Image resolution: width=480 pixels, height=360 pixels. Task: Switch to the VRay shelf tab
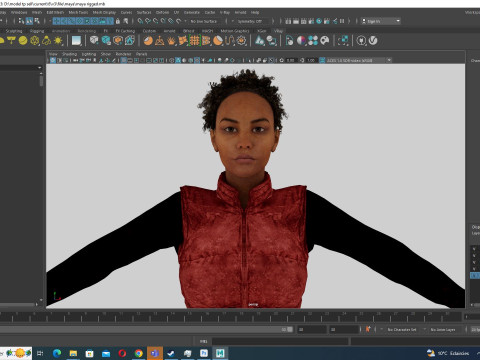[278, 31]
